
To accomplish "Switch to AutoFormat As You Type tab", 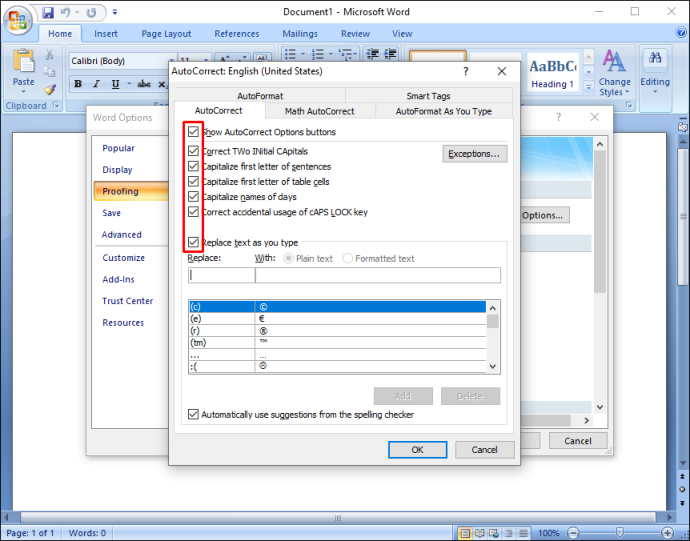I will [x=444, y=111].
